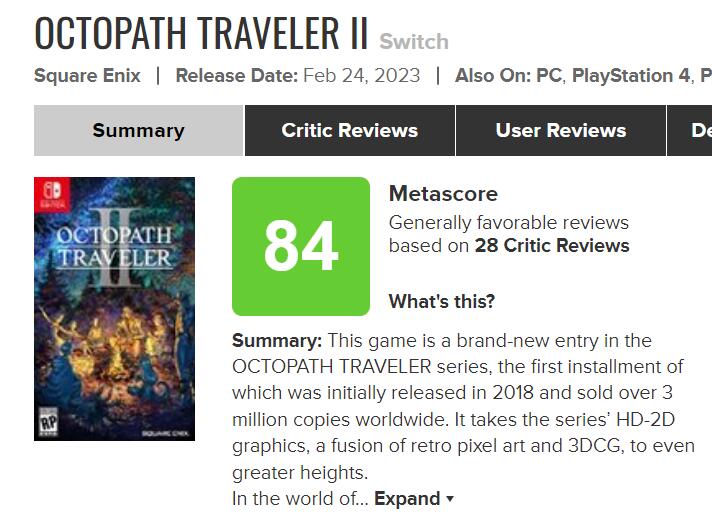Image resolution: width=712 pixels, height=523 pixels.
Task: Open the Critic Reviews tab
Action: pos(349,131)
